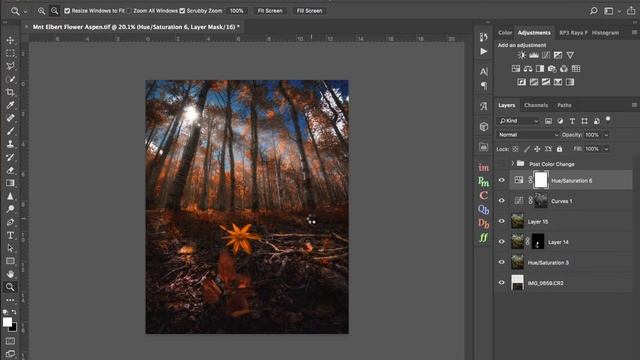Add a Vibrance adjustment

click(570, 55)
